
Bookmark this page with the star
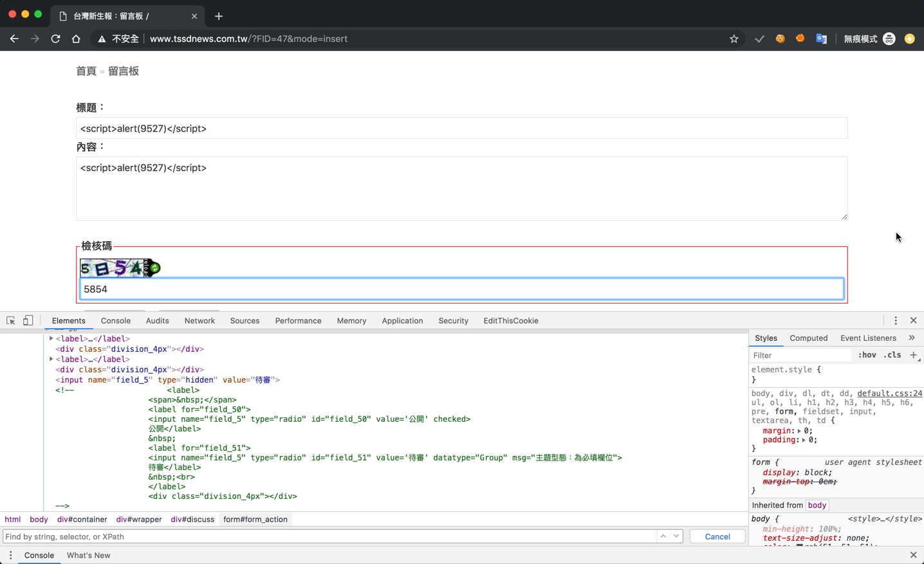pyautogui.click(x=734, y=39)
